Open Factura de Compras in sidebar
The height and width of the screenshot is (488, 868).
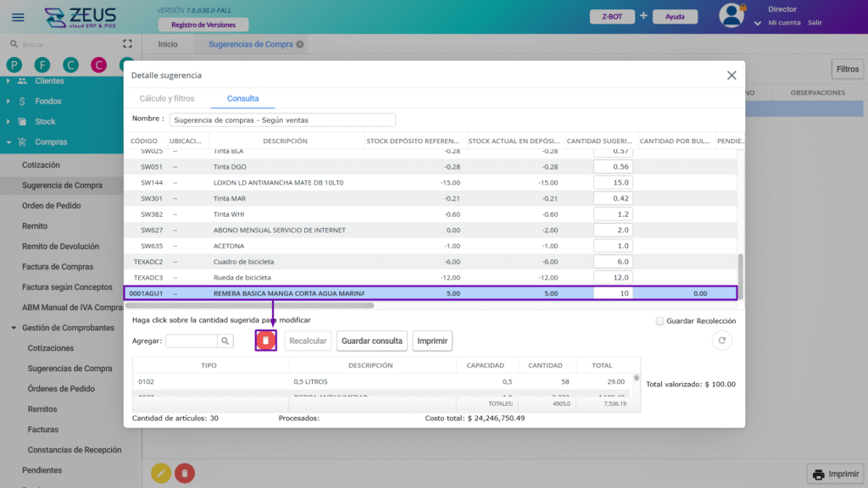[58, 267]
